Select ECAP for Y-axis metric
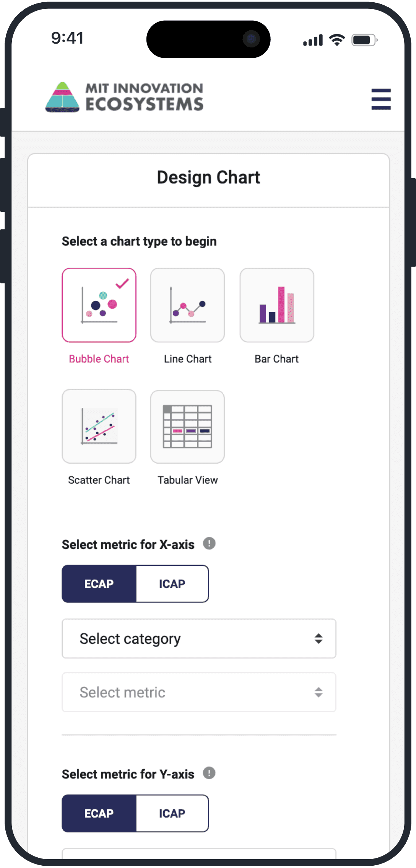416x868 pixels. (99, 813)
